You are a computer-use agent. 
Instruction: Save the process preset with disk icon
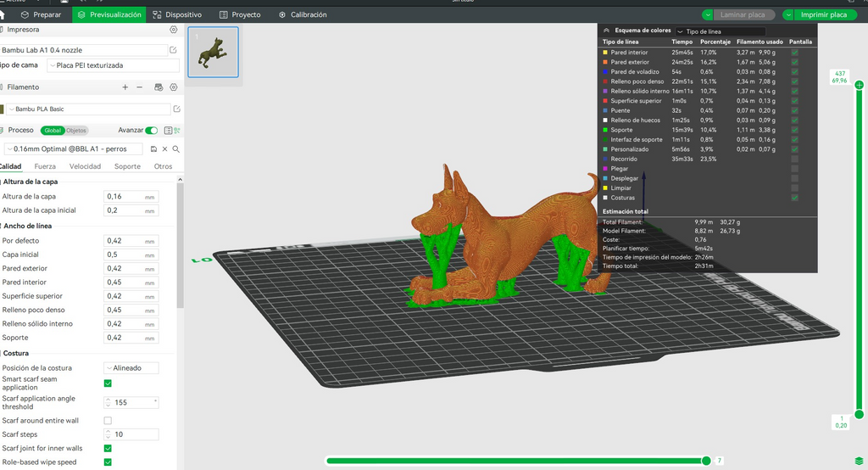coord(153,149)
